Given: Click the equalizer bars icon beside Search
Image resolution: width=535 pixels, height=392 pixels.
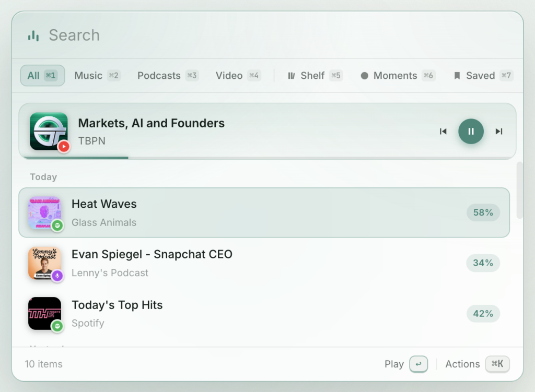Looking at the screenshot, I should [33, 35].
